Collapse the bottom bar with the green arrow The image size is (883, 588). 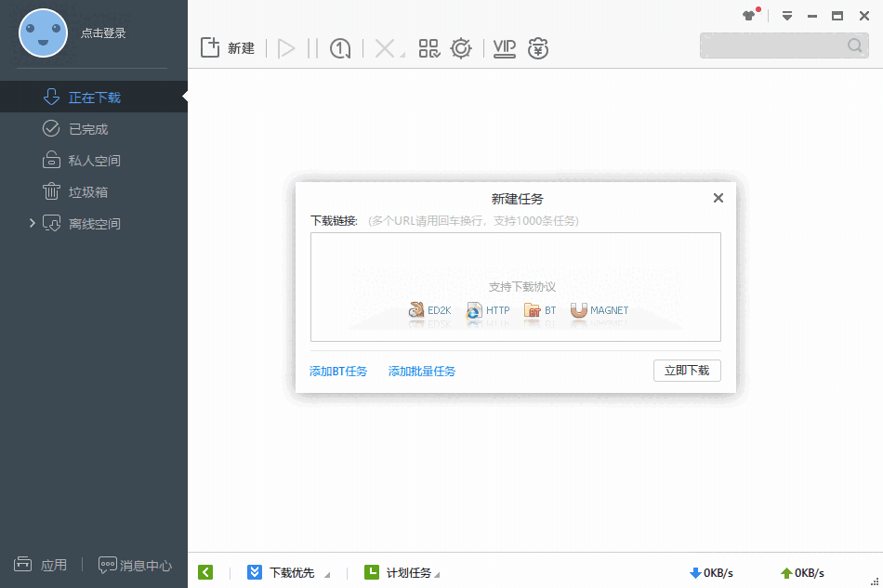(205, 572)
